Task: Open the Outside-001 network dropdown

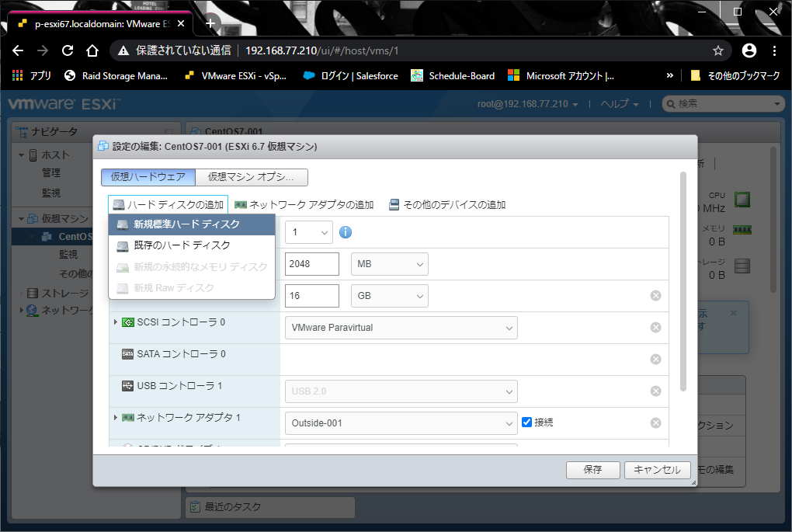Action: 401,422
